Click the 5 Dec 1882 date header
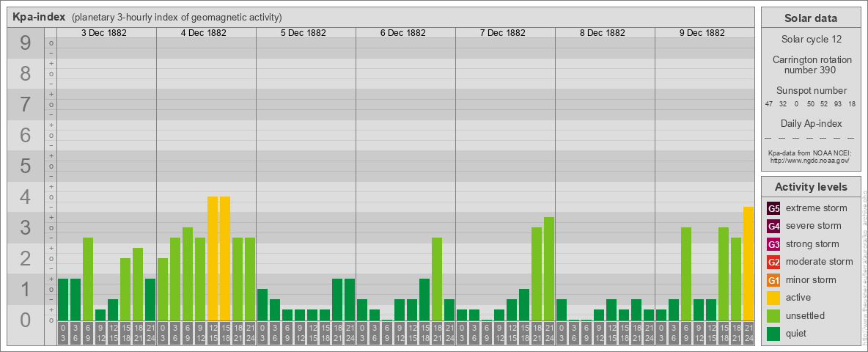 304,33
